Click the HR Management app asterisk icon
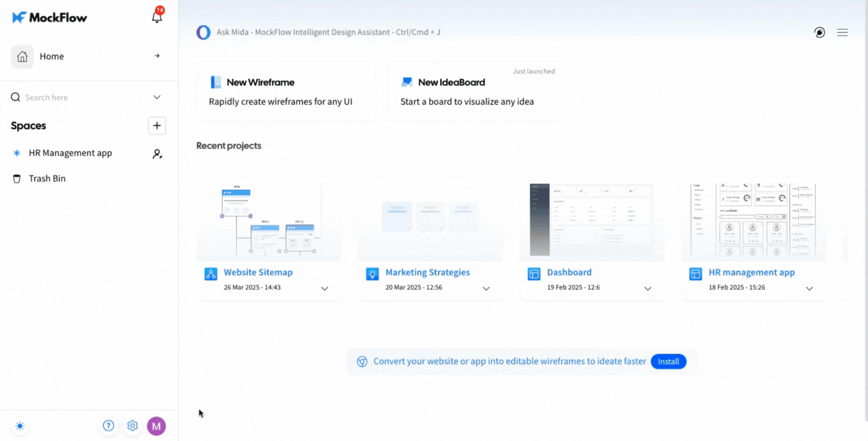Screen dimensions: 868x441 click(17, 153)
